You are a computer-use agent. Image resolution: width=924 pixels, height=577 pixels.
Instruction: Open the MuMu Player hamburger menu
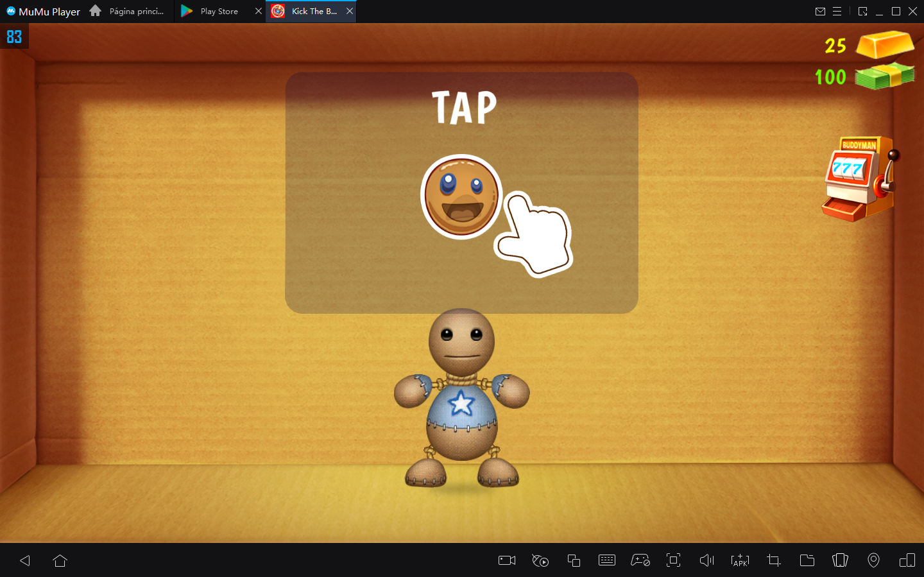pos(837,12)
